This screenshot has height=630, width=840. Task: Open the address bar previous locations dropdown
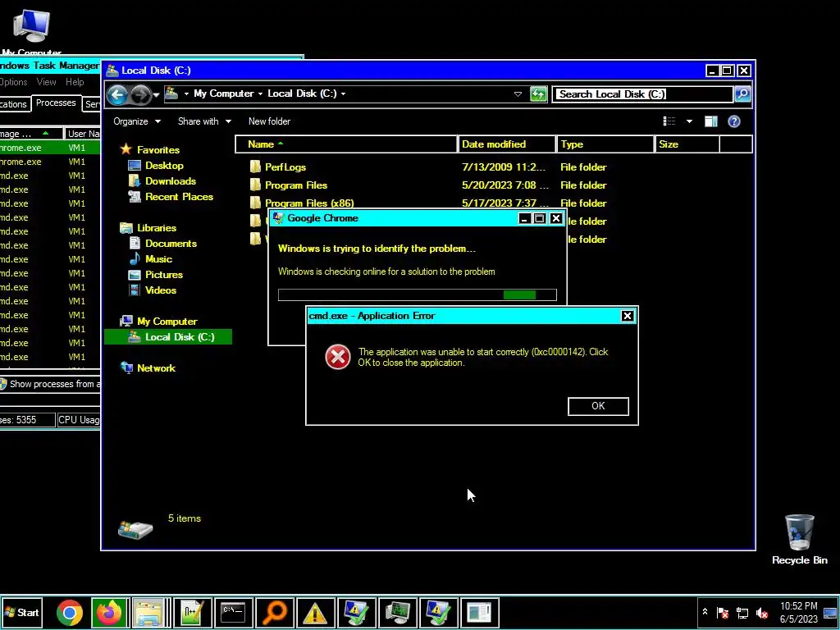click(x=518, y=94)
